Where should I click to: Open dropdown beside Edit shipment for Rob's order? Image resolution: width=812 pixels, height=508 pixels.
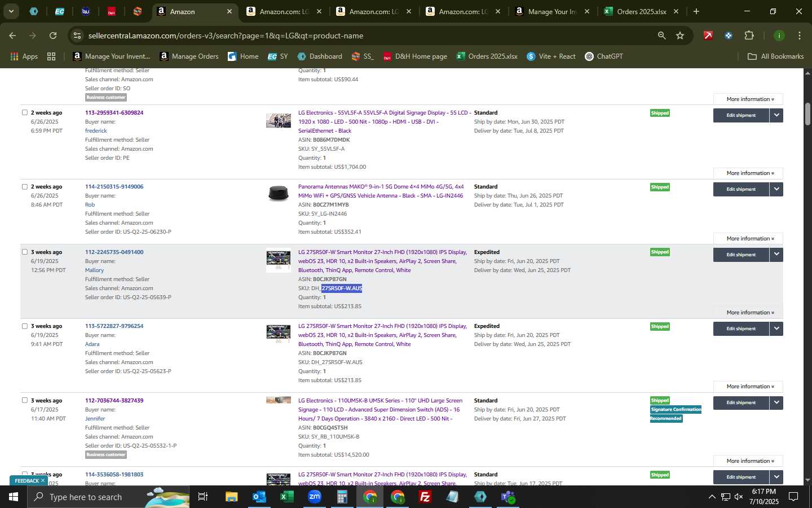(x=776, y=189)
